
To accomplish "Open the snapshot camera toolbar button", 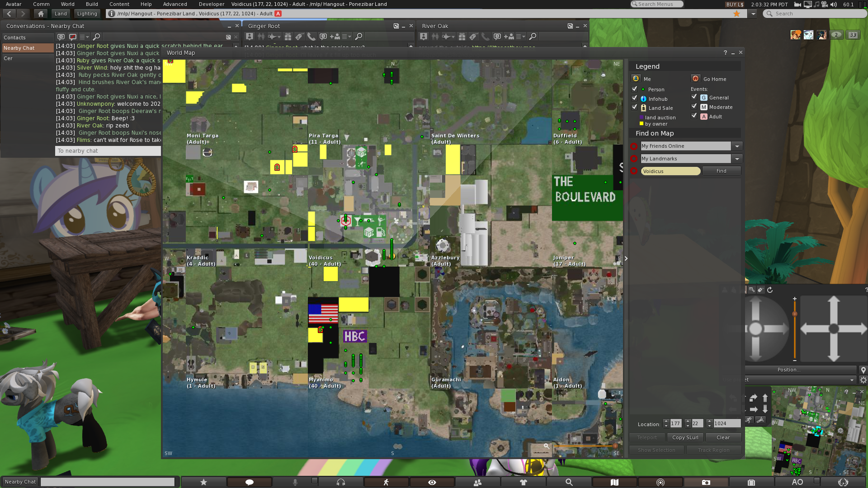I will 706,482.
